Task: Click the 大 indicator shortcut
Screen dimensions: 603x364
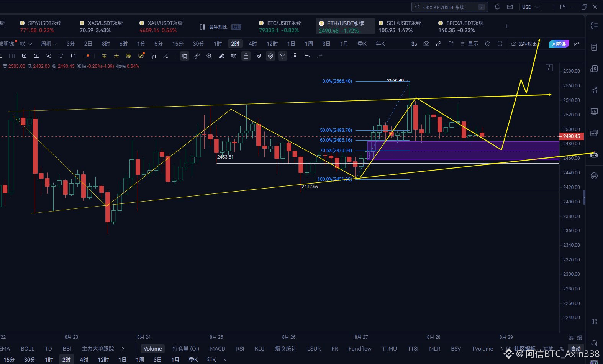Action: pyautogui.click(x=116, y=56)
